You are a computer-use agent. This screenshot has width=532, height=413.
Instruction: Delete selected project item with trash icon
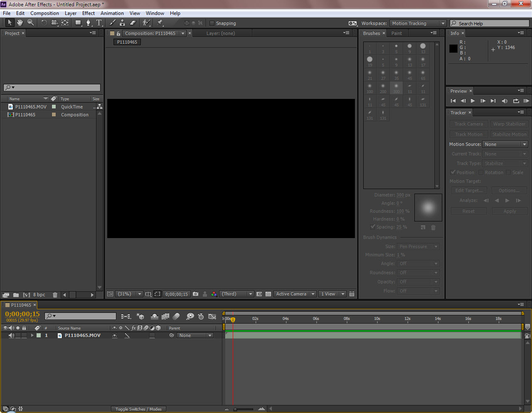[x=55, y=295]
